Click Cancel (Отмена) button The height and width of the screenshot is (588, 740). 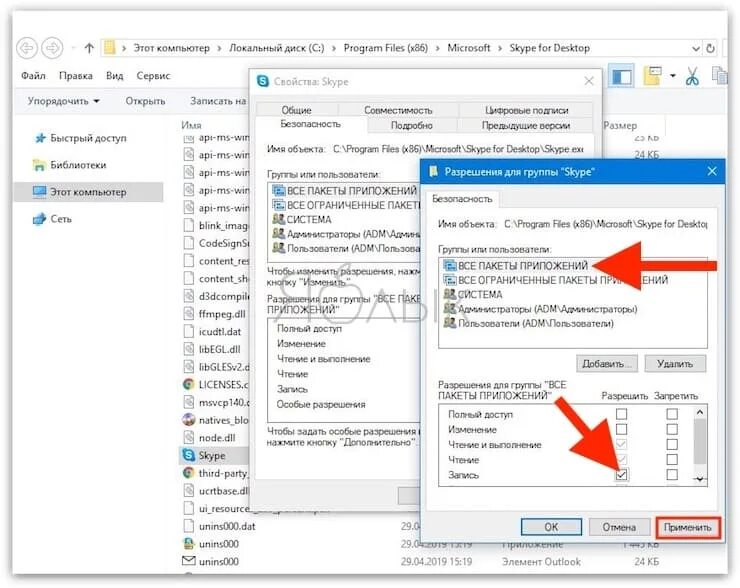click(x=619, y=527)
